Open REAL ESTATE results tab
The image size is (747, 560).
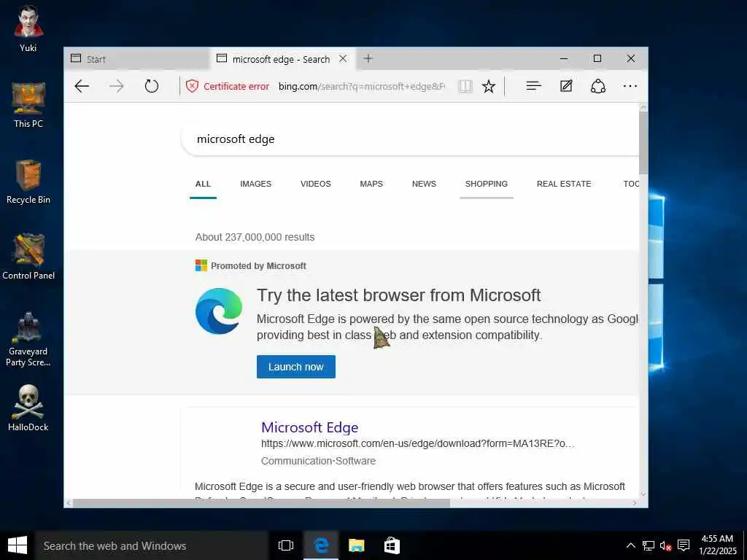[x=564, y=184]
